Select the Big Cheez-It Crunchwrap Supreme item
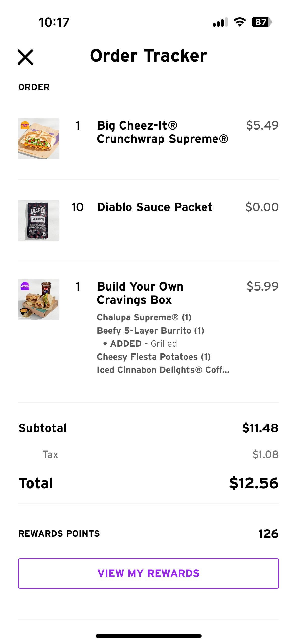 tap(162, 132)
